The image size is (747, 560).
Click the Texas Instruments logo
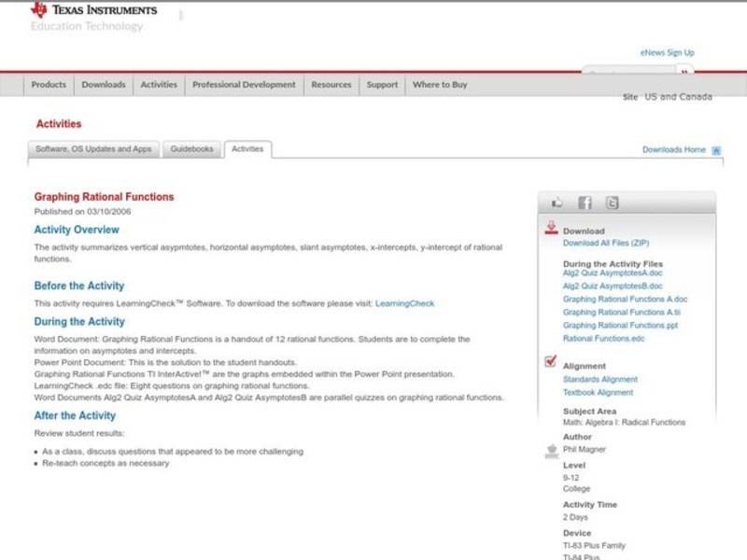[93, 10]
